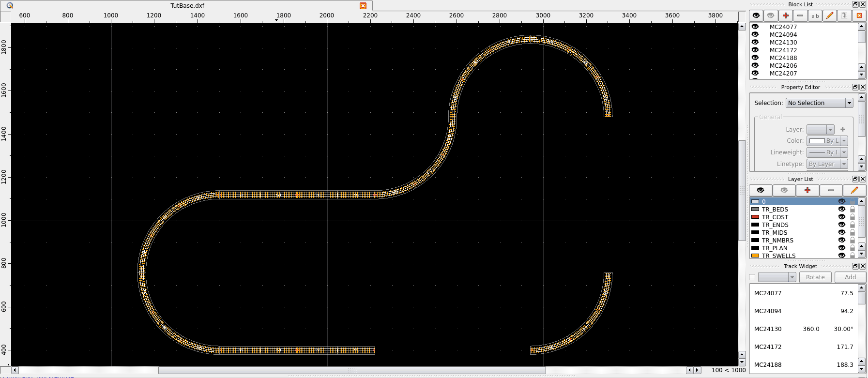Edit layer attributes with the Layer List pencil icon
The height and width of the screenshot is (378, 868).
(x=854, y=190)
